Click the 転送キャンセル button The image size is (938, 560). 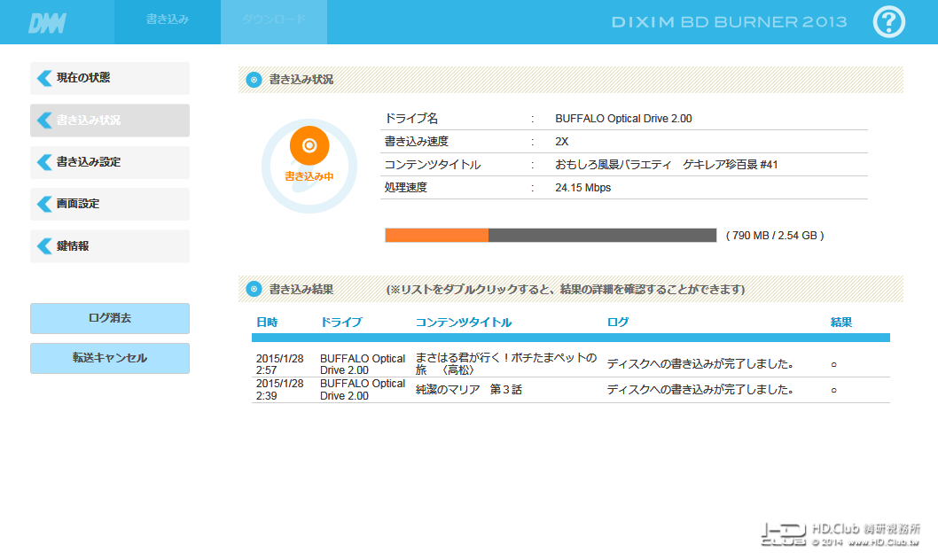110,359
